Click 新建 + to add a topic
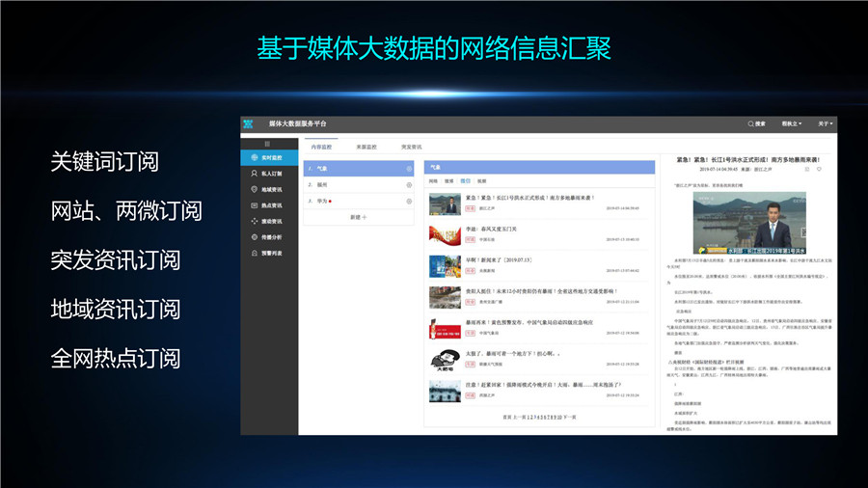The height and width of the screenshot is (488, 868). [358, 217]
